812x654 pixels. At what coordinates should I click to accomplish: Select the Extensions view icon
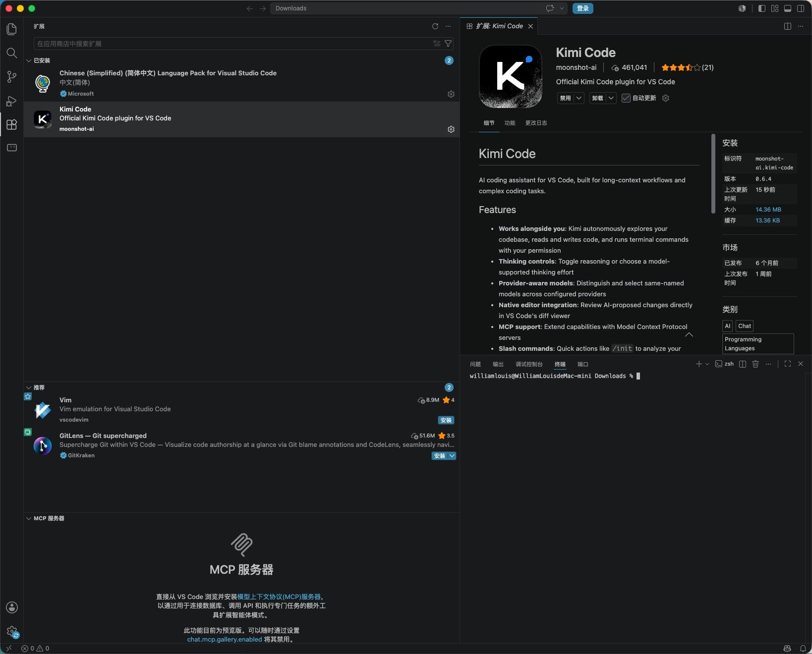click(12, 124)
